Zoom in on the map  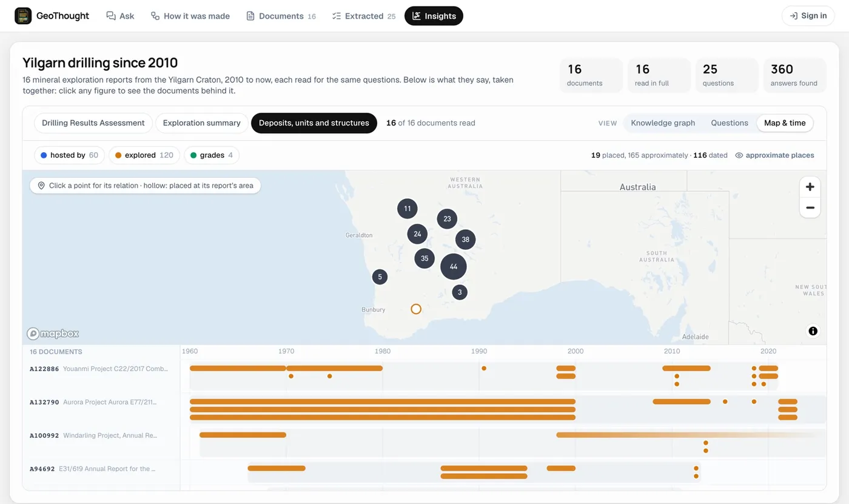[x=810, y=187]
